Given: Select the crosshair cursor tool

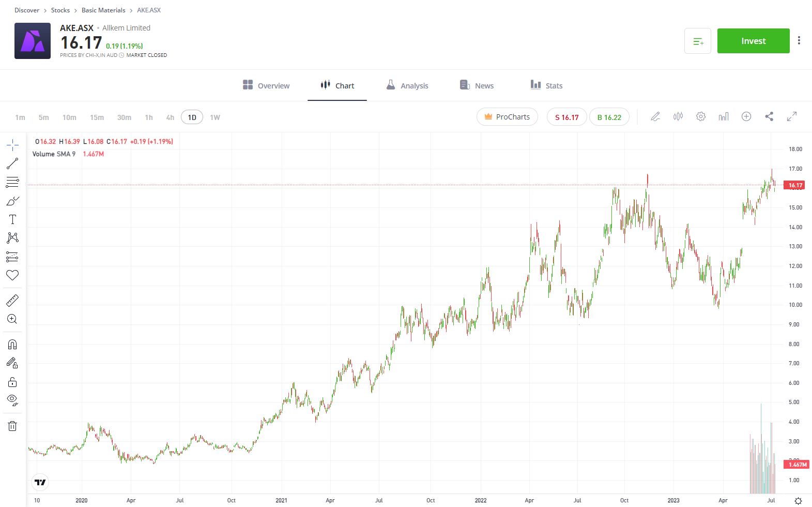Looking at the screenshot, I should (12, 145).
